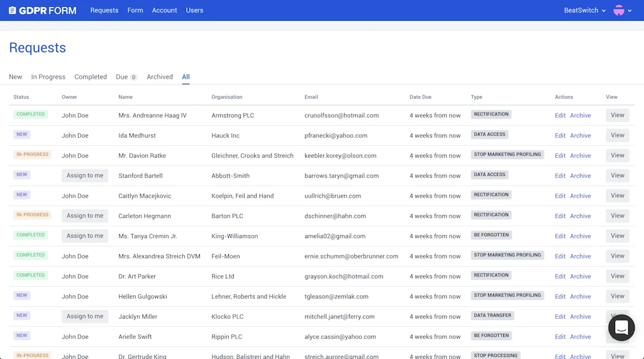Click the STOP PROCESSING type badge
The image size is (644, 359).
pos(496,355)
